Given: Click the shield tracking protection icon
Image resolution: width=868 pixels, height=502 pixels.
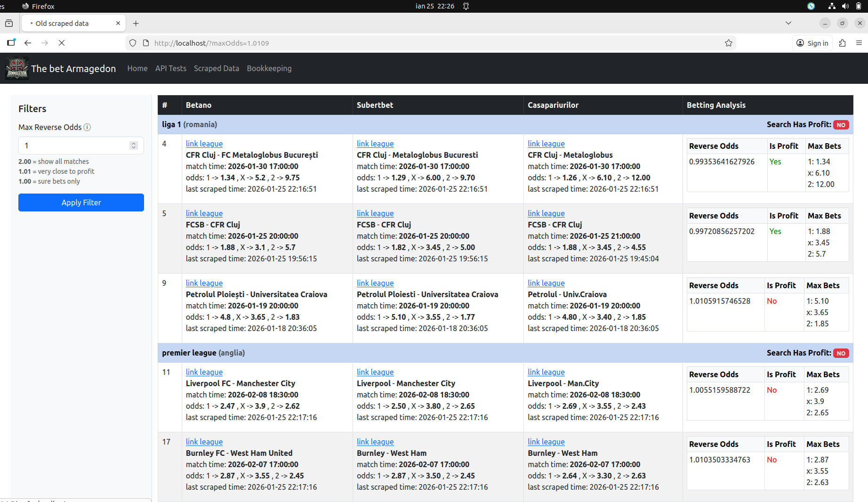Looking at the screenshot, I should click(x=133, y=43).
